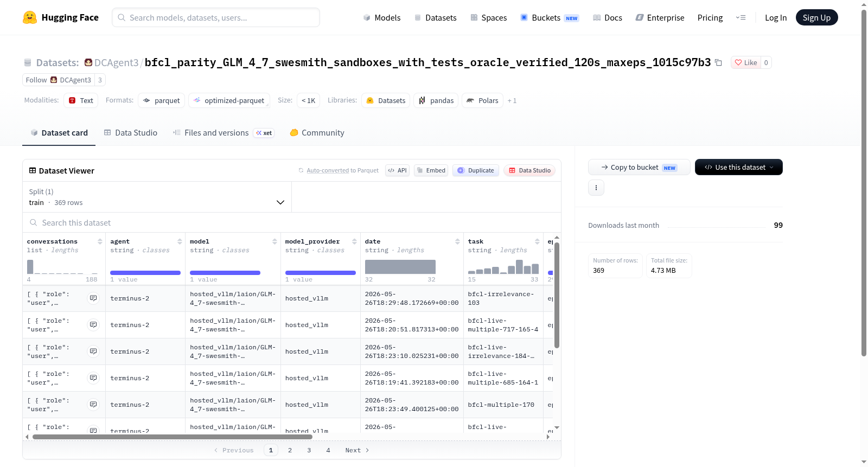Open the +1 more libraries expander
The height and width of the screenshot is (467, 868).
click(512, 100)
